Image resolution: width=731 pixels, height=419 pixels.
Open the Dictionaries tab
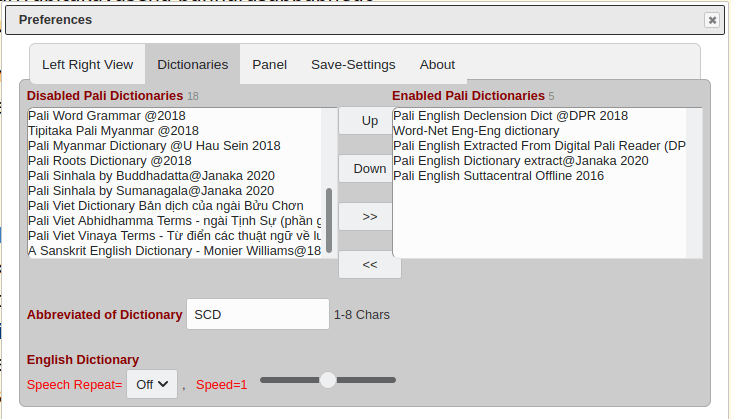192,65
